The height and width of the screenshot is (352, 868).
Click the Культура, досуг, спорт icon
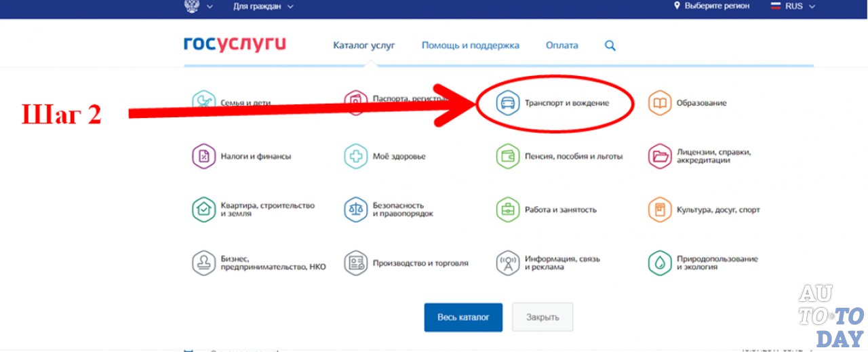pos(659,210)
